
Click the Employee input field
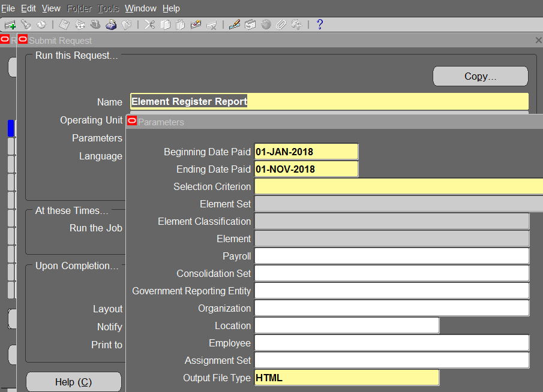[392, 343]
